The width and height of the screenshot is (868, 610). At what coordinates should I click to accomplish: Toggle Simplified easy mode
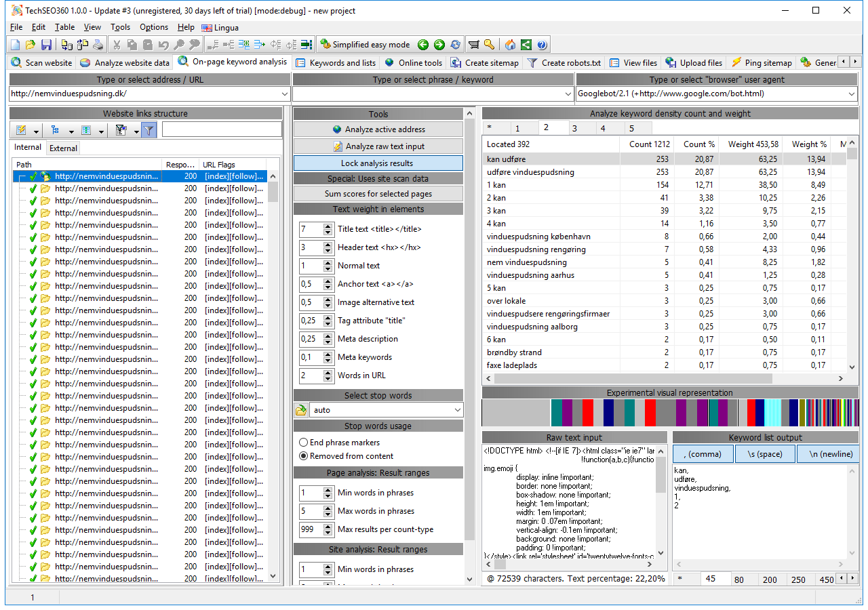[x=364, y=45]
